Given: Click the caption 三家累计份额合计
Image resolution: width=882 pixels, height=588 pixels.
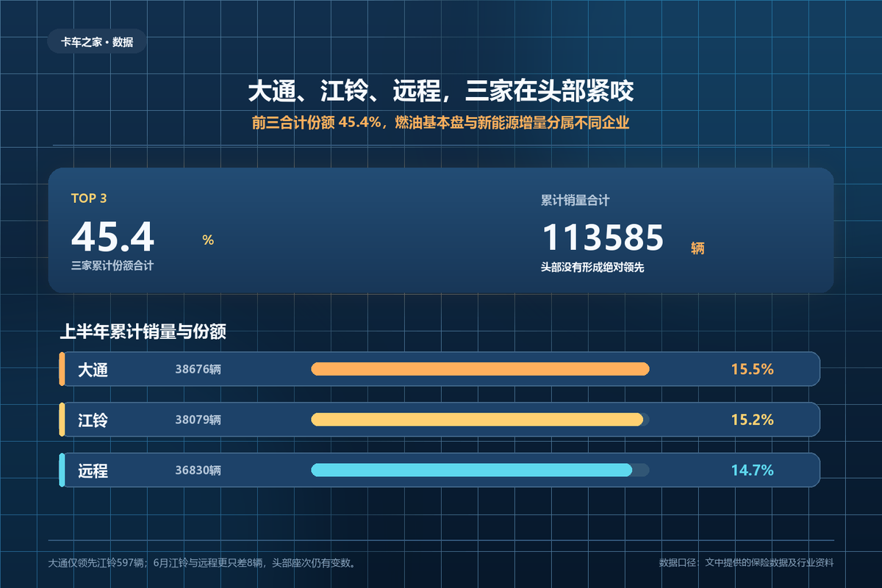Looking at the screenshot, I should coord(112,266).
